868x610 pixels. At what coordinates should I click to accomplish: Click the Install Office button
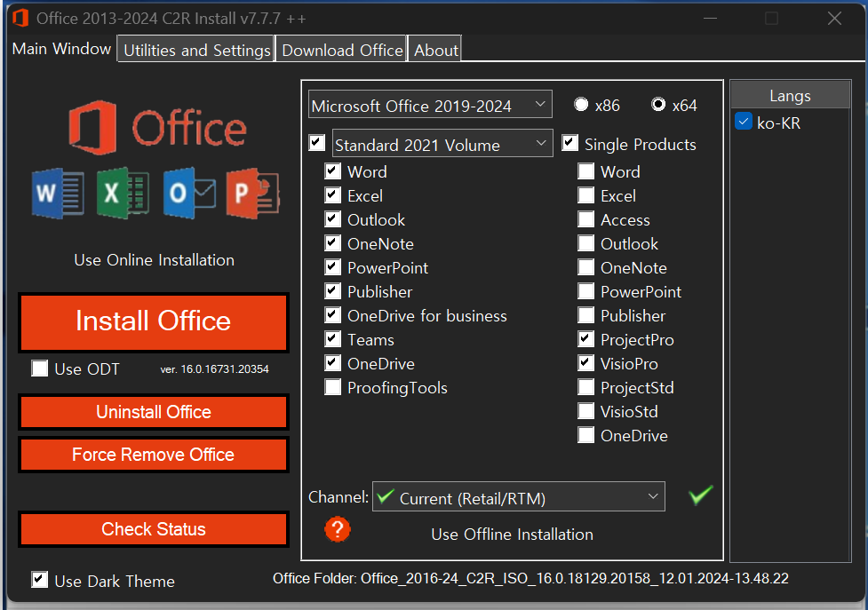point(154,321)
